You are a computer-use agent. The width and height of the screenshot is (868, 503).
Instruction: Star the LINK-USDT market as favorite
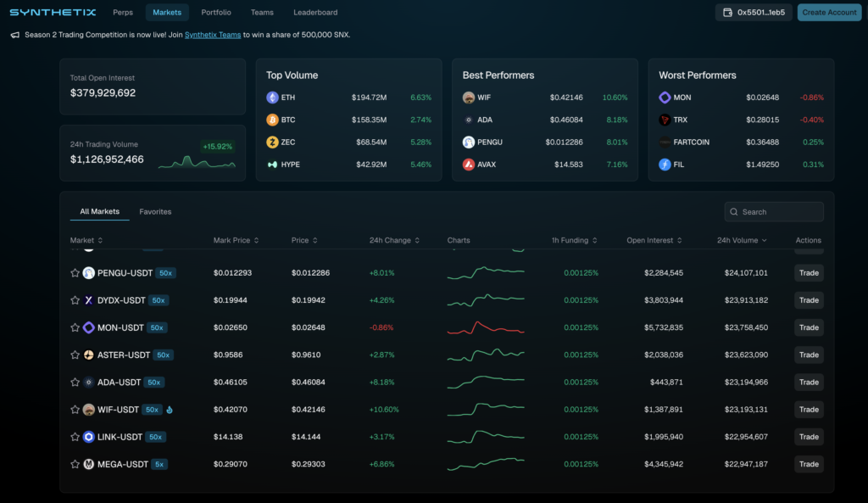click(x=75, y=437)
